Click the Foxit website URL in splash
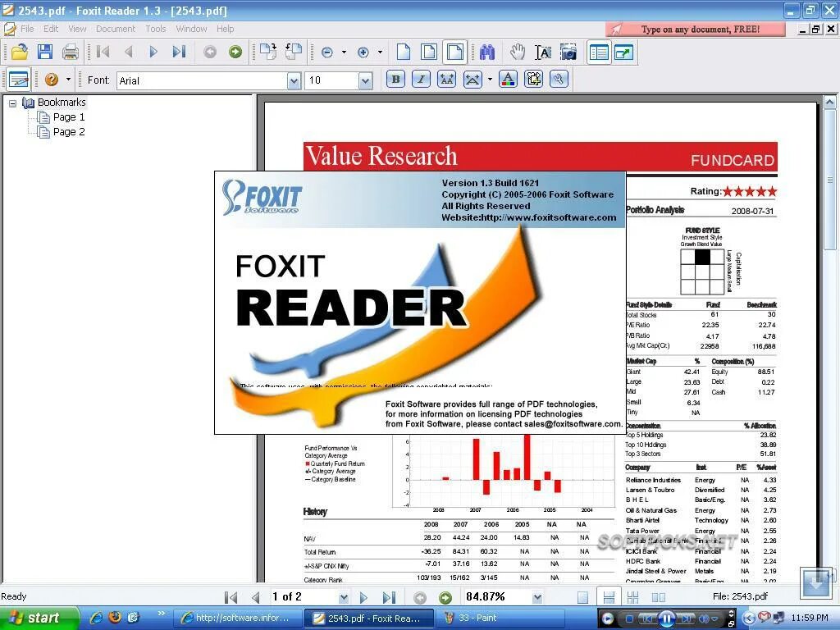 click(x=549, y=217)
